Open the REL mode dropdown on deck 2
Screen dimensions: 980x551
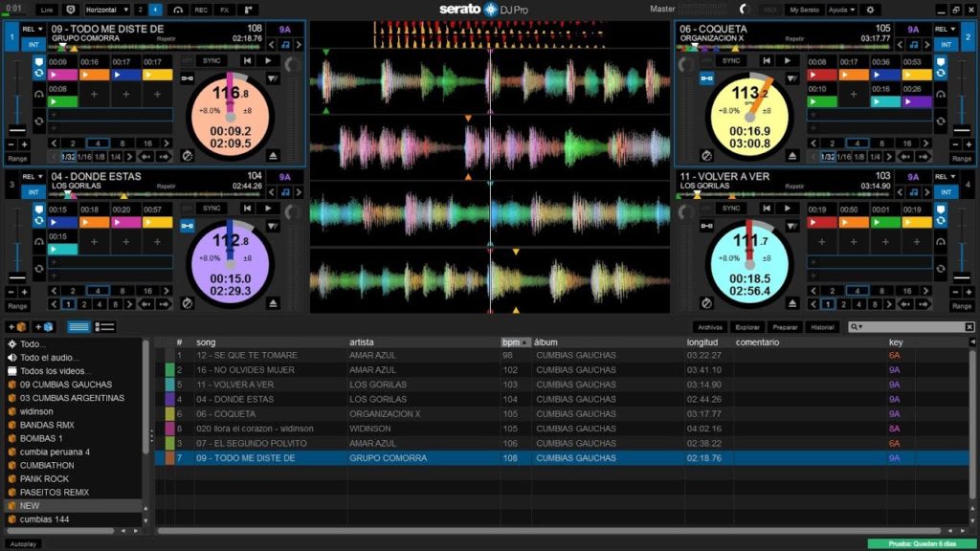pyautogui.click(x=945, y=30)
